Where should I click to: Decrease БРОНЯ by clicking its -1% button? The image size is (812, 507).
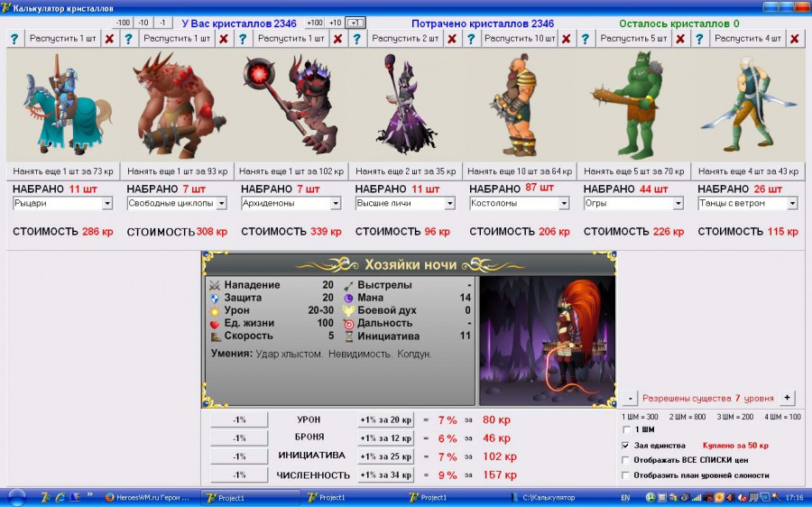tap(239, 438)
